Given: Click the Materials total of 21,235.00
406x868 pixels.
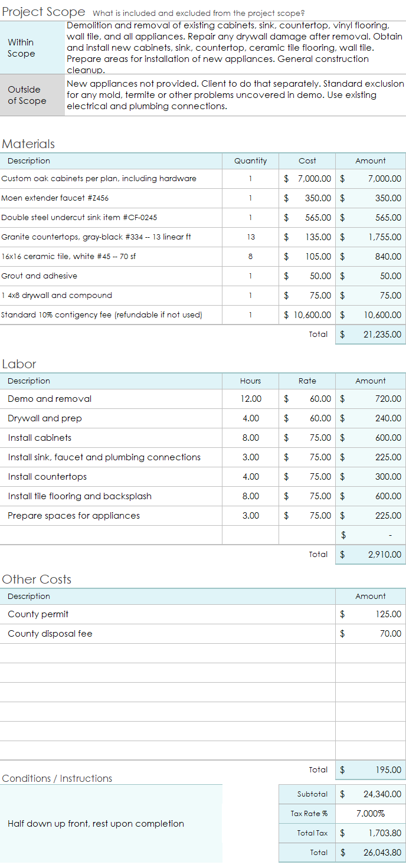Looking at the screenshot, I should (x=371, y=335).
